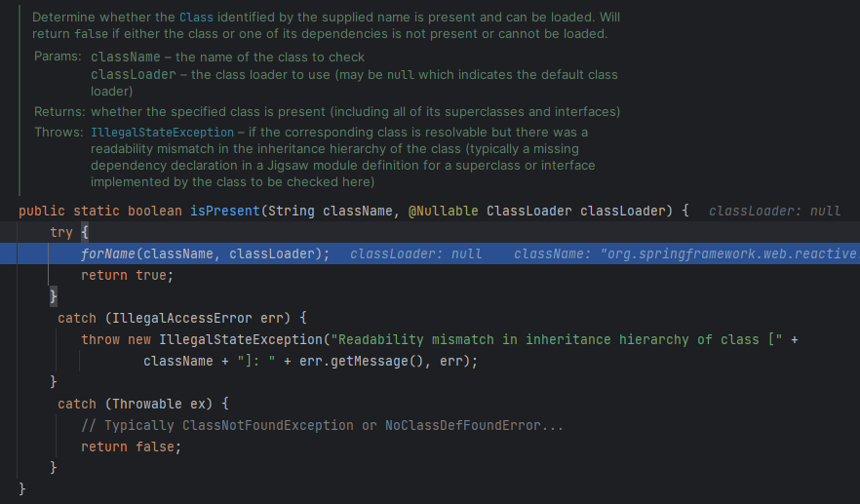
Task: Click the 'Params:' label in the Javadoc
Action: point(58,57)
